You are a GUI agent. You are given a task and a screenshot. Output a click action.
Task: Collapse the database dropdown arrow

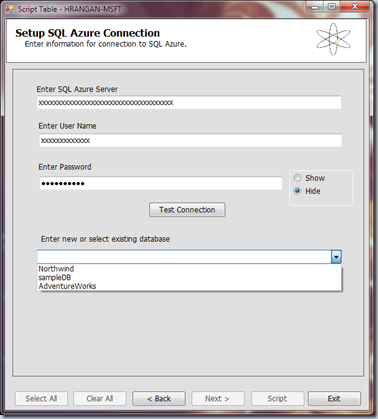(x=336, y=257)
